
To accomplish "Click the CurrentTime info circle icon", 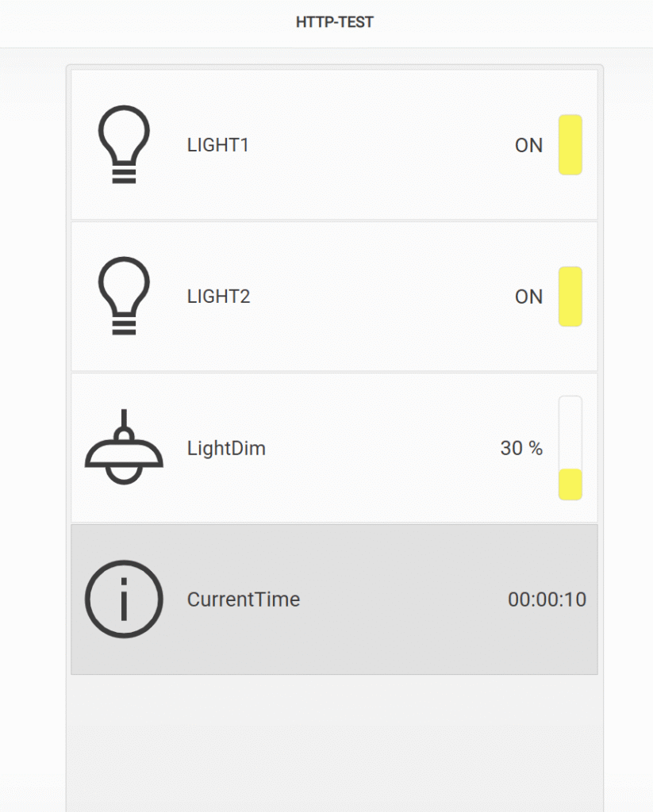I will [124, 599].
